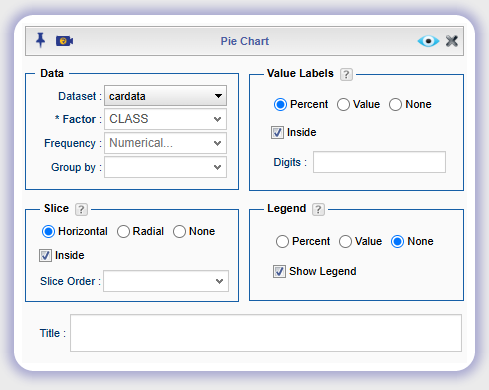The width and height of the screenshot is (489, 390).
Task: Select Percent under Value Labels
Action: pos(280,104)
